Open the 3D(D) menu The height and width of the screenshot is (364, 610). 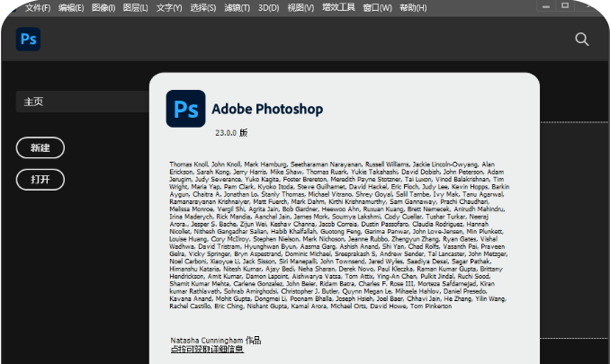click(268, 8)
